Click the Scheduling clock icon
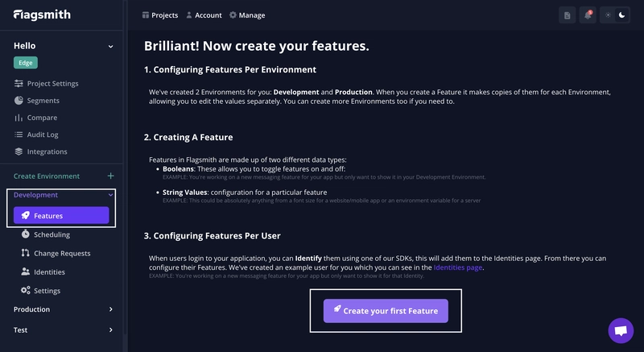644x352 pixels. [x=26, y=234]
